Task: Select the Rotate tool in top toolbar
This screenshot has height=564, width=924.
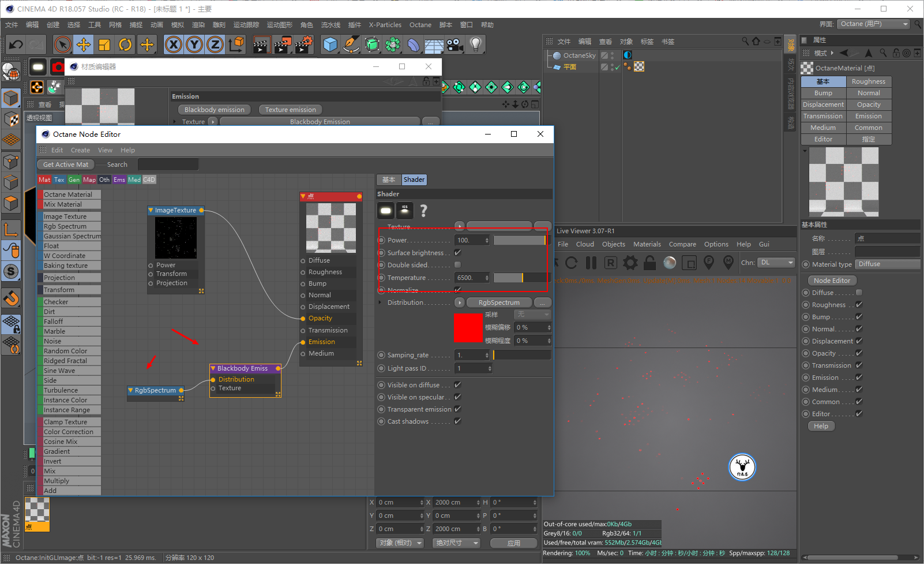Action: coord(125,44)
